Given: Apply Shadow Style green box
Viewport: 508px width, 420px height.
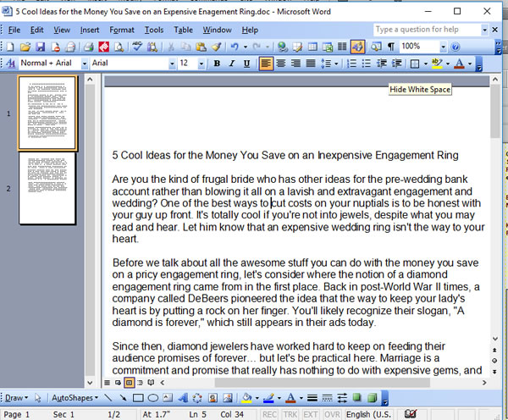Looking at the screenshot, I should (x=357, y=398).
